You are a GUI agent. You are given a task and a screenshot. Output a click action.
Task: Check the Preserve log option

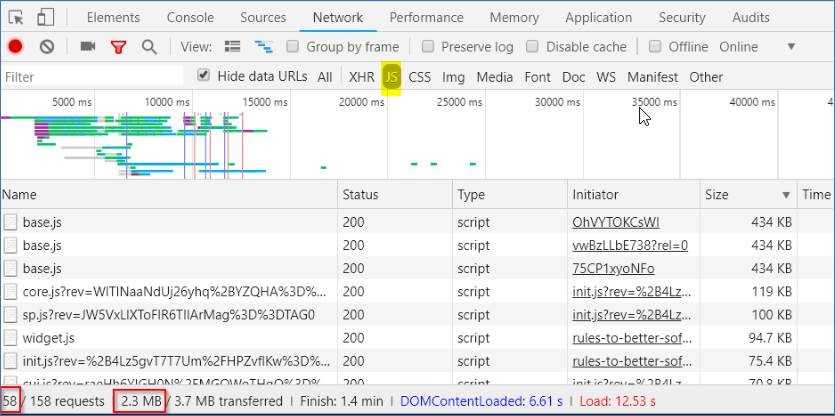(x=428, y=47)
